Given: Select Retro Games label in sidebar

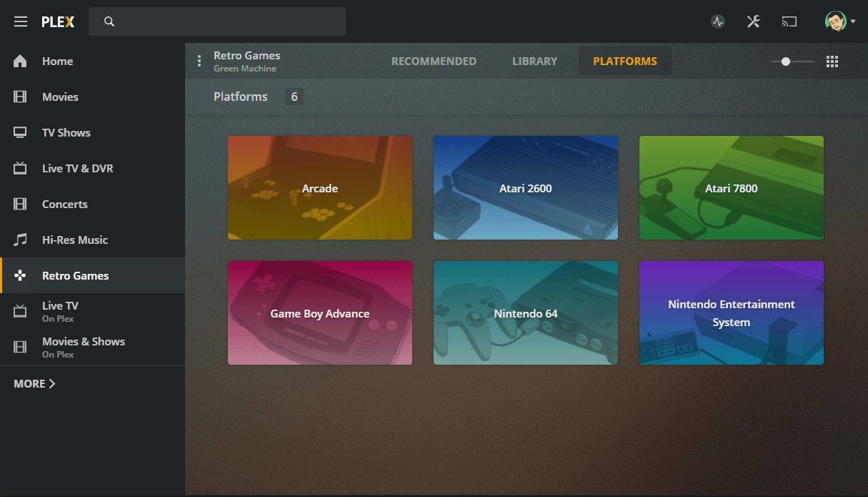Looking at the screenshot, I should [75, 276].
